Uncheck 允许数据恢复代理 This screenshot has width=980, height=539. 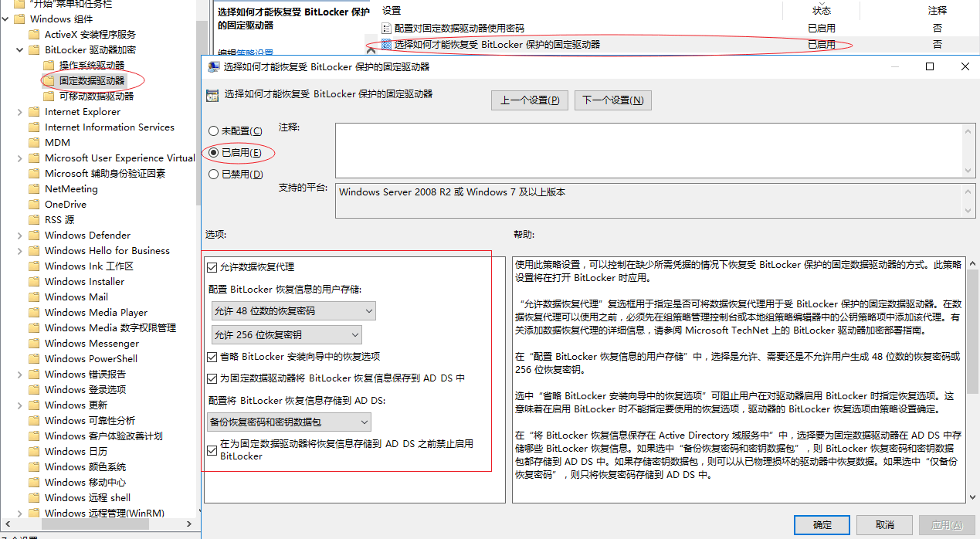(x=212, y=266)
